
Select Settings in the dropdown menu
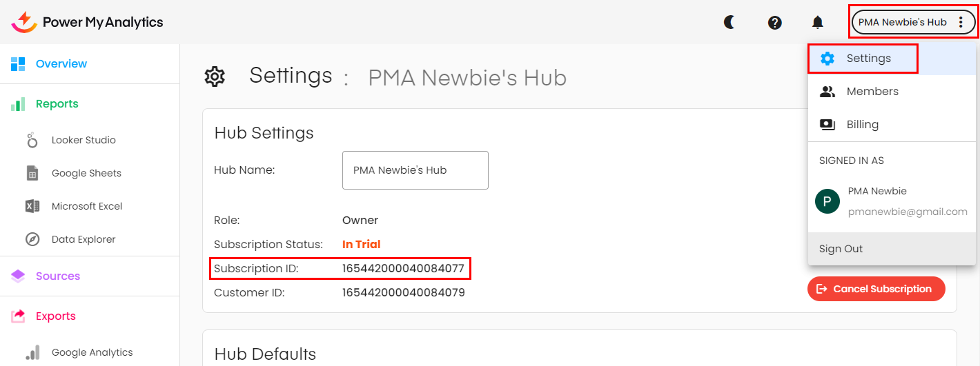868,59
